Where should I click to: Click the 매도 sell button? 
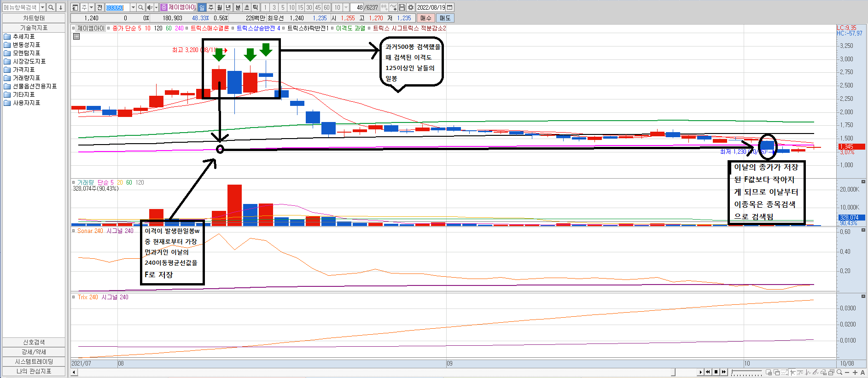(x=445, y=18)
